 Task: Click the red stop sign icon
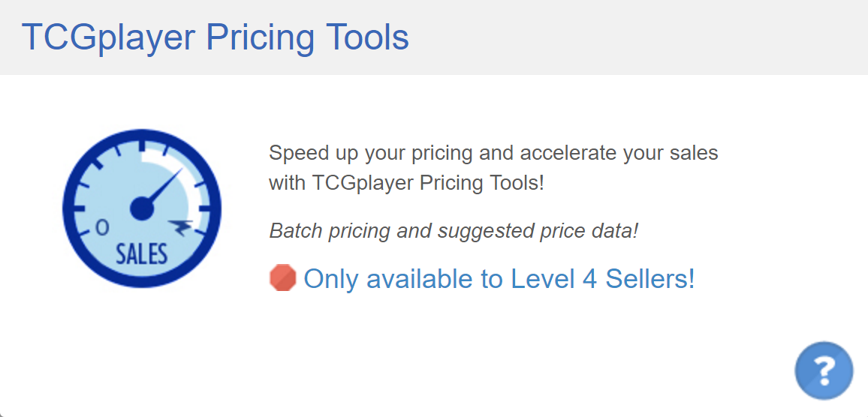click(x=283, y=277)
